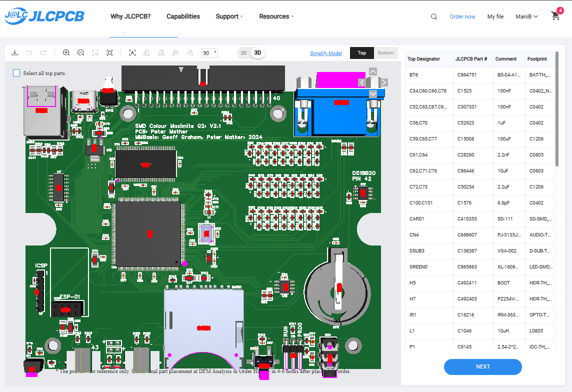The image size is (572, 392).
Task: Show the Top side of the board
Action: point(362,53)
